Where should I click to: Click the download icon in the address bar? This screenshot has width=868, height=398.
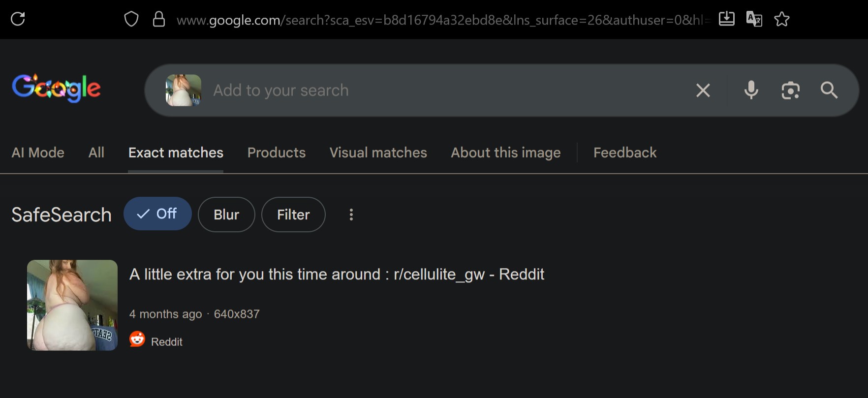tap(726, 19)
